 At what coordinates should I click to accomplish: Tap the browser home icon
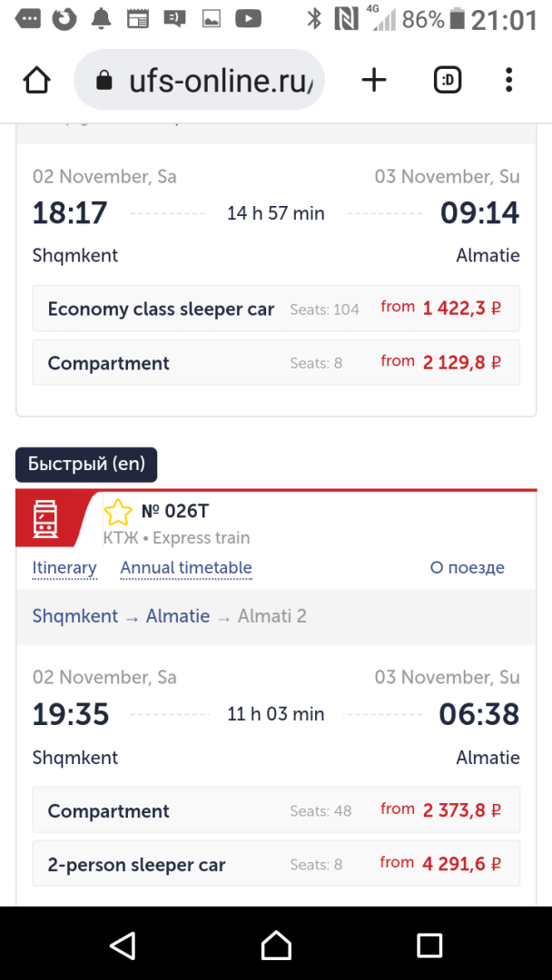(x=36, y=80)
